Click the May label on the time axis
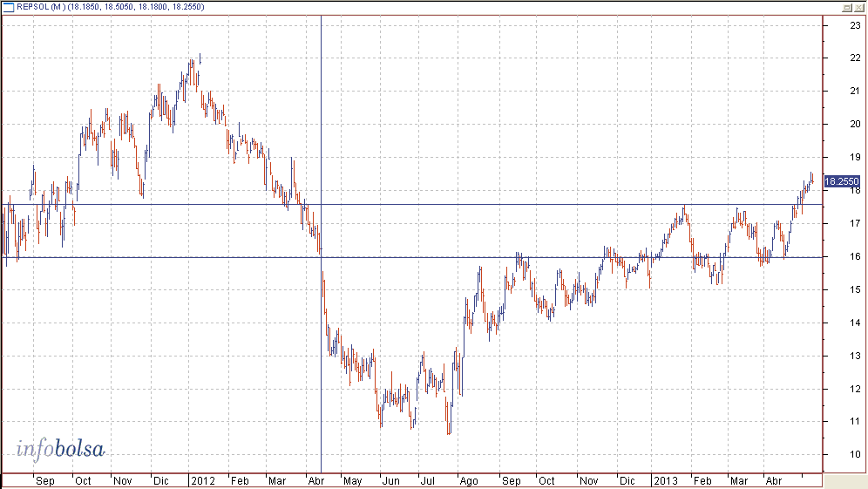Image resolution: width=868 pixels, height=489 pixels. click(x=352, y=480)
